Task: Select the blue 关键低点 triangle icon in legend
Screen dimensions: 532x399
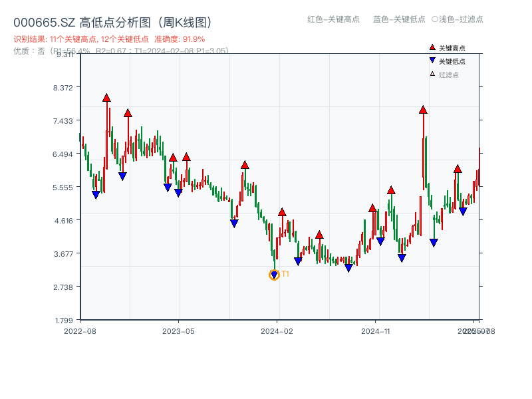Action: pyautogui.click(x=431, y=60)
